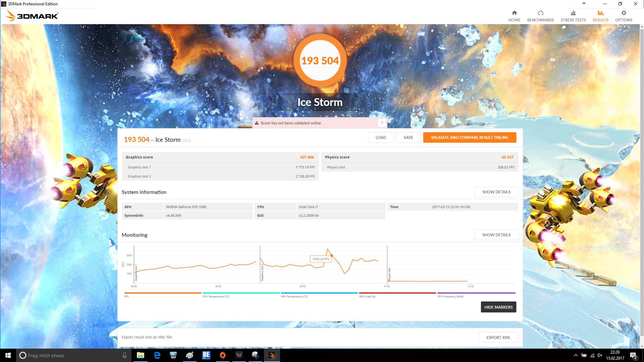Image resolution: width=644 pixels, height=362 pixels.
Task: Go to the Home tab icon
Action: pos(514,13)
